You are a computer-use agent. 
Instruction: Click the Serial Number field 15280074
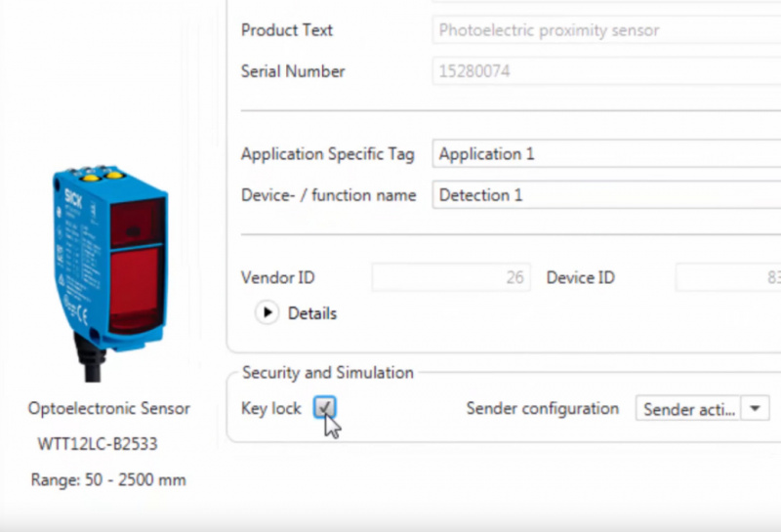[x=605, y=71]
